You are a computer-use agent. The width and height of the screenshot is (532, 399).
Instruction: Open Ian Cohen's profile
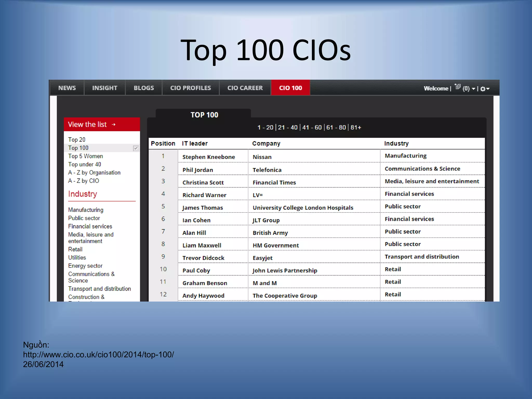pos(196,220)
